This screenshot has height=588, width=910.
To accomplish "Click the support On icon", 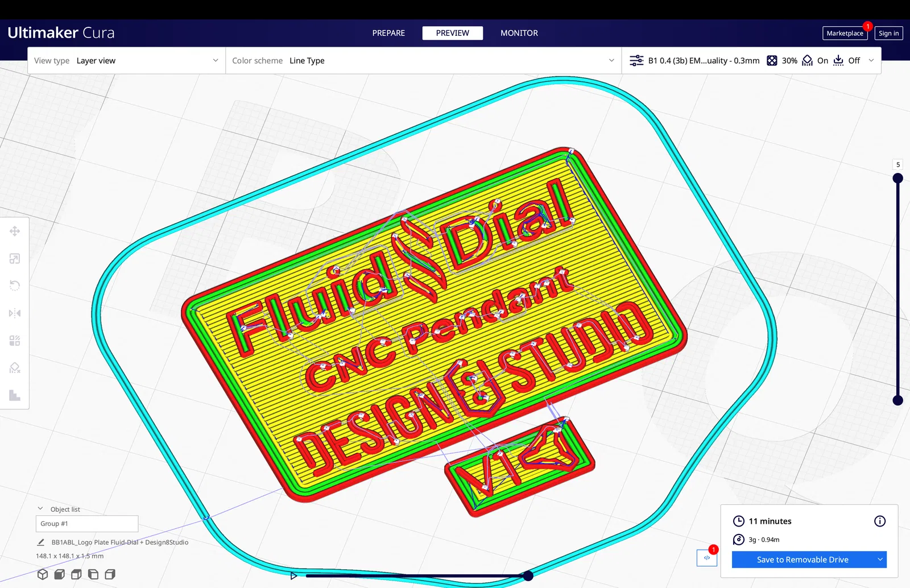I will tap(807, 60).
